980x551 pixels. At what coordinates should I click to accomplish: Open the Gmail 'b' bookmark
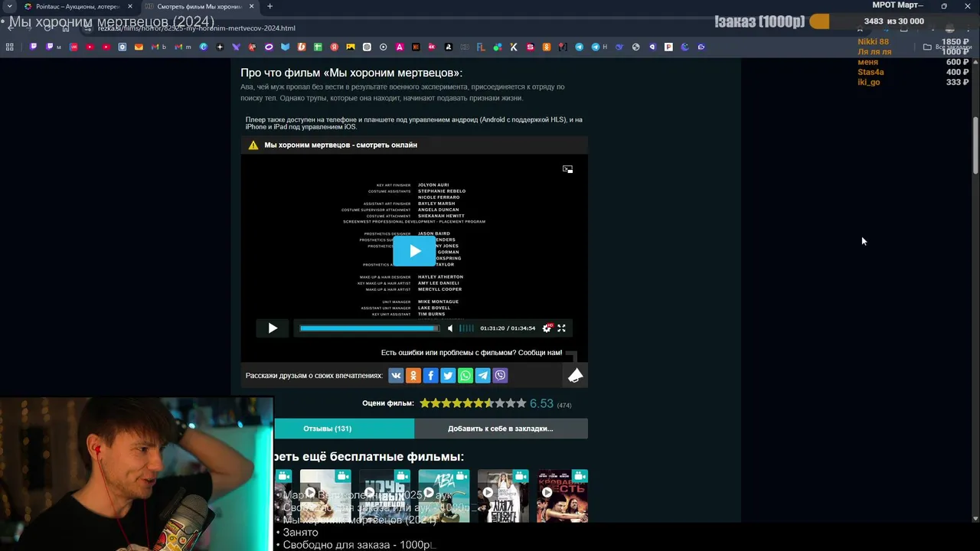coord(159,47)
